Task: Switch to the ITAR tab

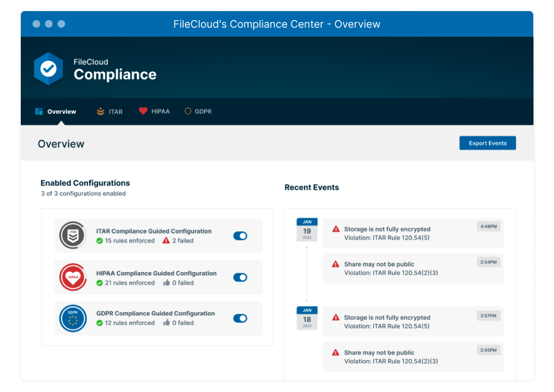Action: click(109, 112)
